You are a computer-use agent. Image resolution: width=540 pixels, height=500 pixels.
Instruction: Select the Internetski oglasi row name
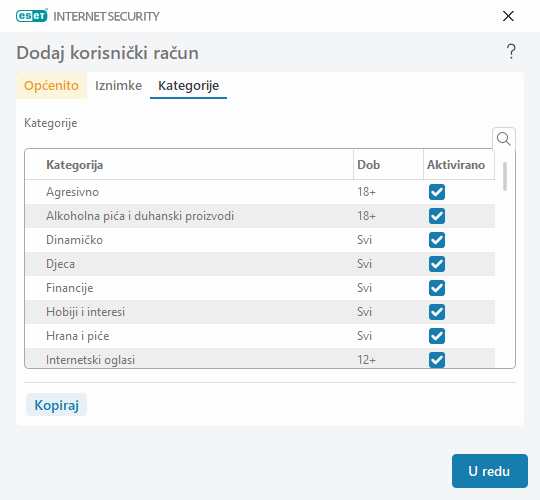[x=90, y=360]
